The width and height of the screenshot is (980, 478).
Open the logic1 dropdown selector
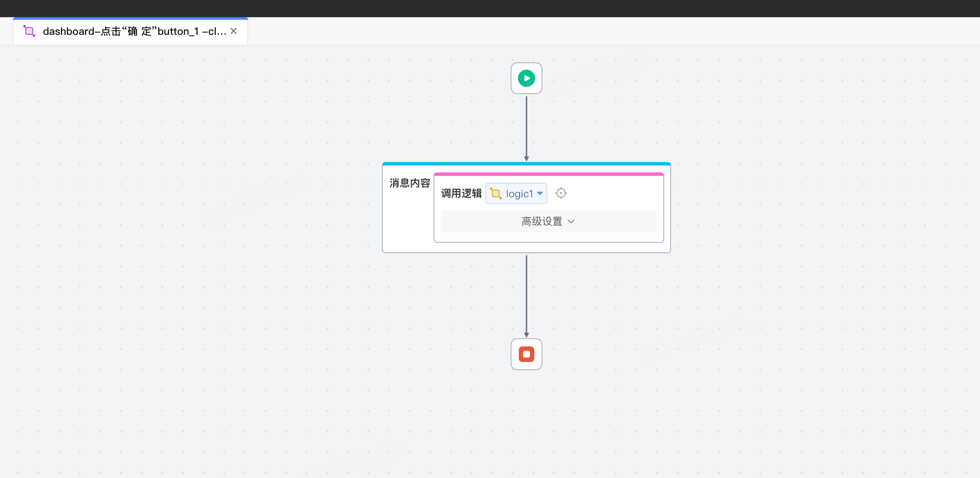point(519,194)
